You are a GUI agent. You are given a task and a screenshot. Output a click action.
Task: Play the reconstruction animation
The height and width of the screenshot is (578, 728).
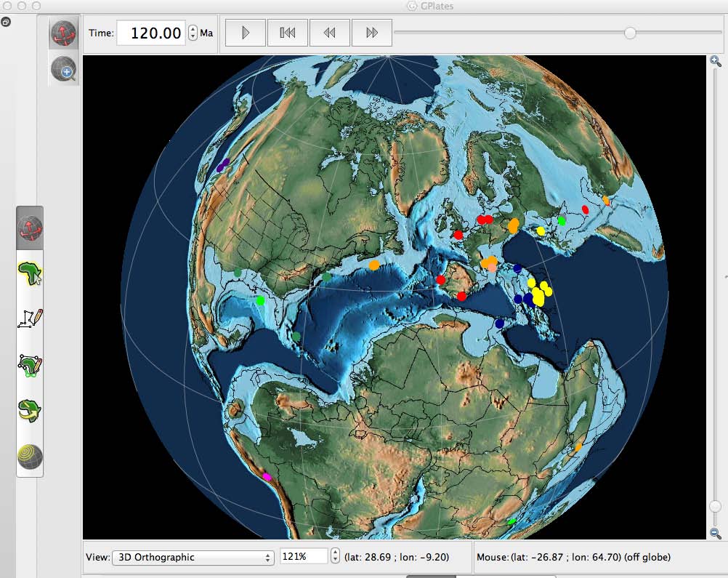click(246, 33)
